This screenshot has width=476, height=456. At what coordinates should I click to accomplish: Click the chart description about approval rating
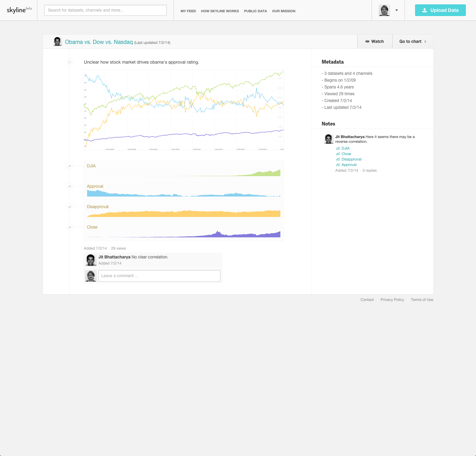tap(142, 62)
